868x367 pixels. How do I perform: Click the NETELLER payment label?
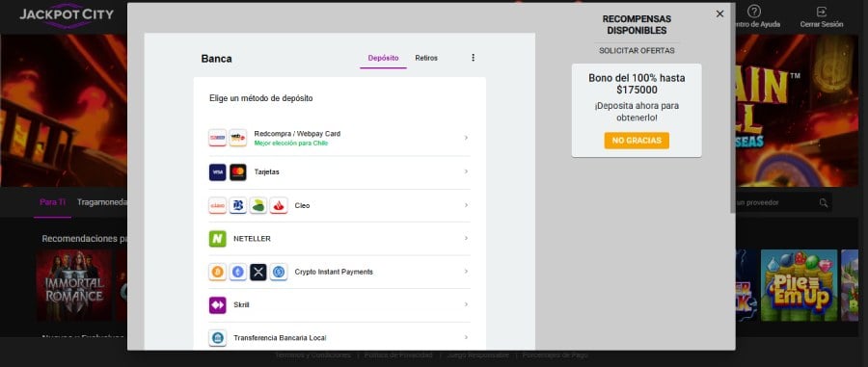tap(252, 239)
